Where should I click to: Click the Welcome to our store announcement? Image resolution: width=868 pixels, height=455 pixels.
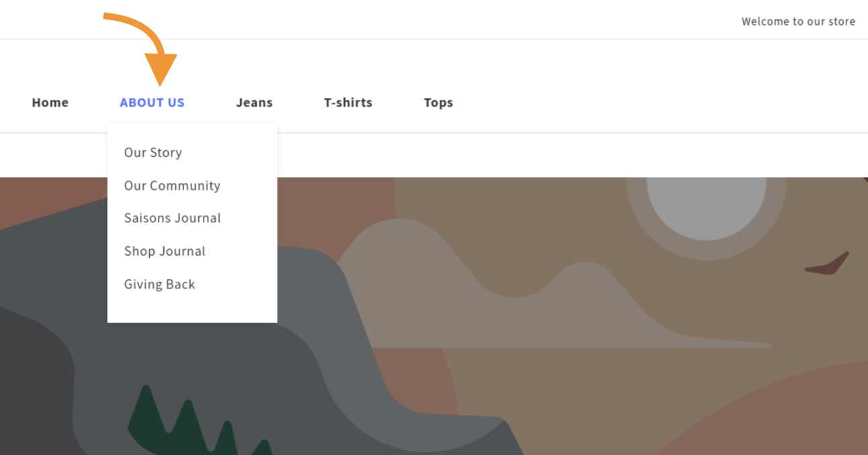point(798,21)
